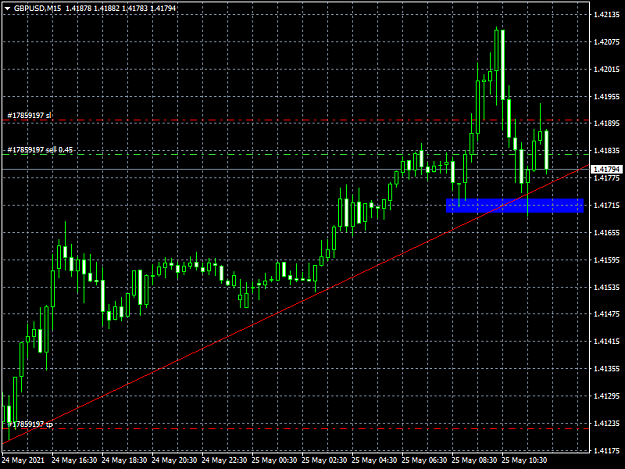The width and height of the screenshot is (625, 469).
Task: Click the 1.41355 price axis label
Action: click(606, 369)
